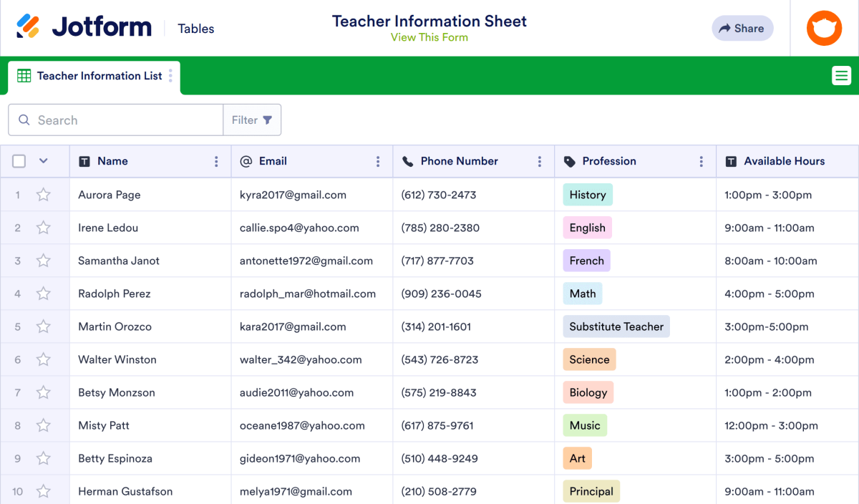
Task: Click the phone icon in Phone Number header
Action: 408,161
